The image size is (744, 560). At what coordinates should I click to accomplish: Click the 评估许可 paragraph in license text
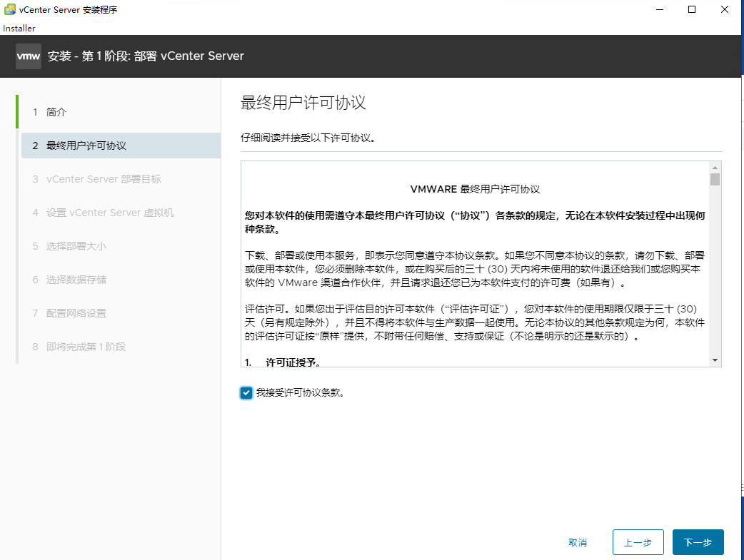coord(475,322)
